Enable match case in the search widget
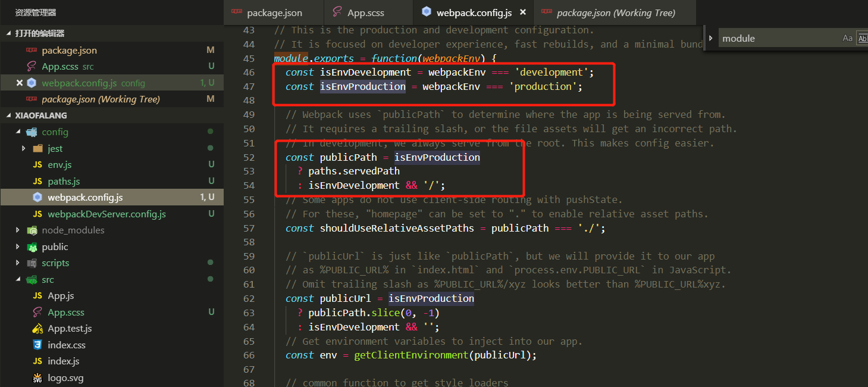868x387 pixels. click(847, 38)
